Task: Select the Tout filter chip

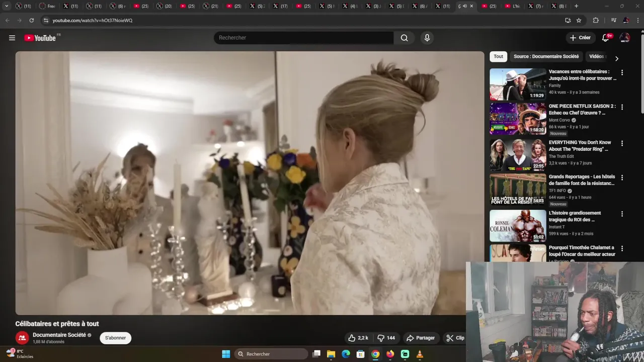Action: point(498,56)
